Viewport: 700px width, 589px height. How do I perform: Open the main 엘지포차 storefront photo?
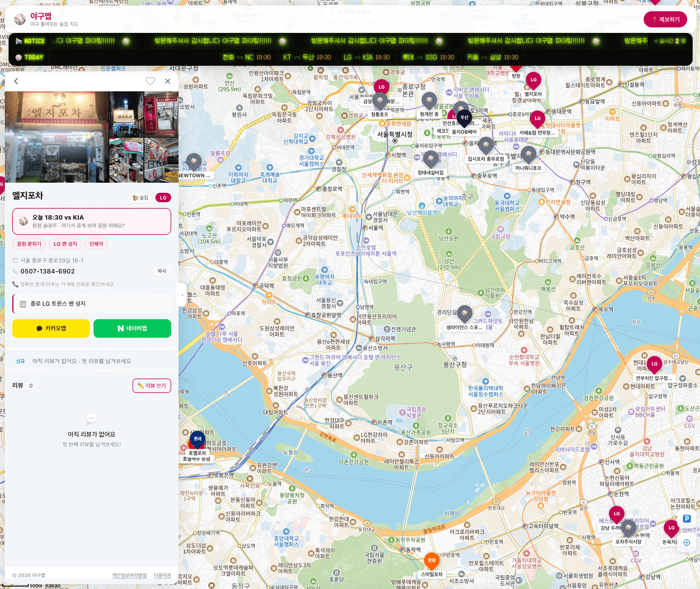(x=57, y=137)
